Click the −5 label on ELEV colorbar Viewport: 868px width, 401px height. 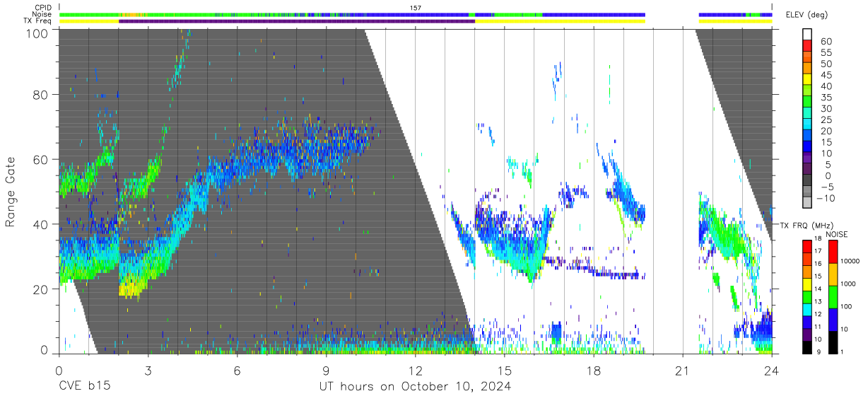826,187
